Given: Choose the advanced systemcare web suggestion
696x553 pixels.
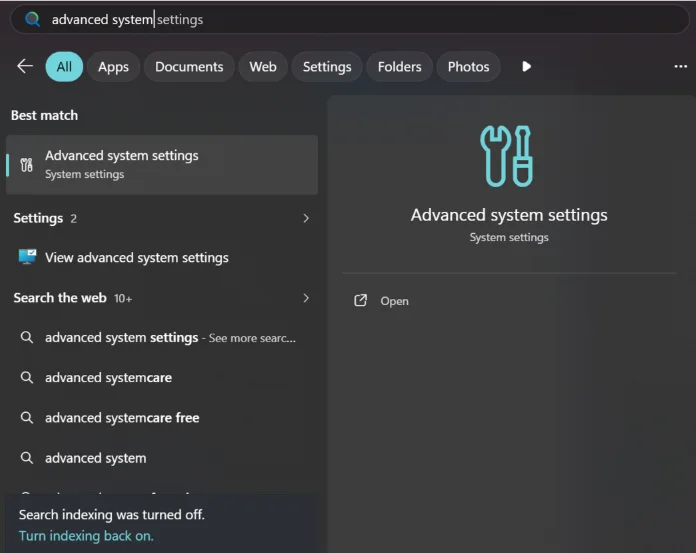Looking at the screenshot, I should click(162, 378).
